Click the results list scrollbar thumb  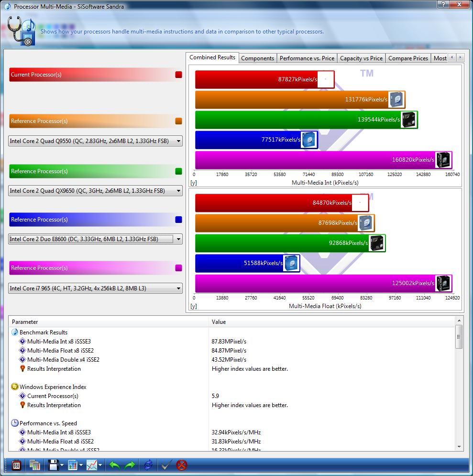pos(459,337)
